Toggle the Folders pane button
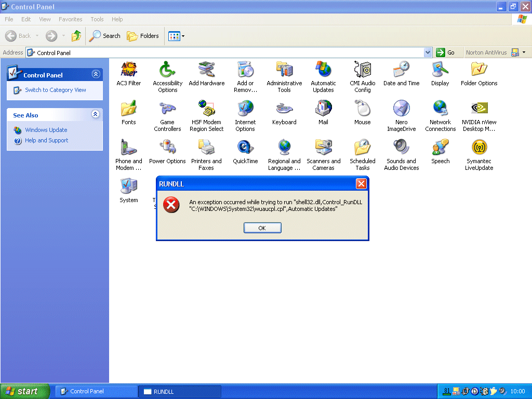Screen dimensions: 532x399 click(142, 36)
